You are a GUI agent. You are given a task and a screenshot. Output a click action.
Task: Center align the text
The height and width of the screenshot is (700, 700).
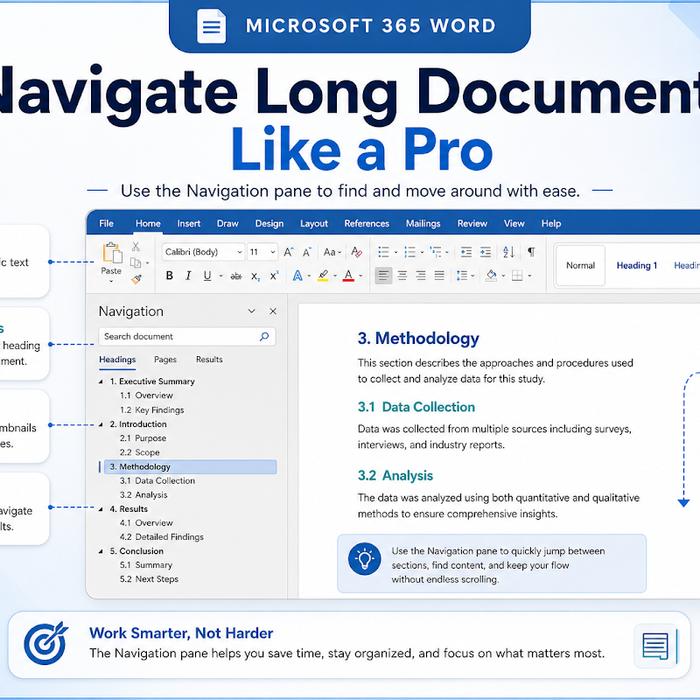coord(402,276)
